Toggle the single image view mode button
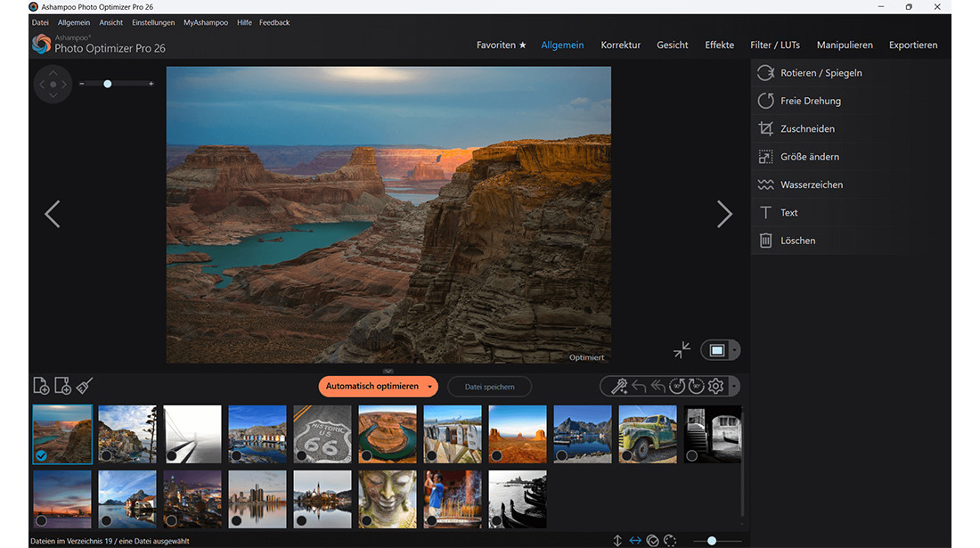980x548 pixels. [717, 350]
